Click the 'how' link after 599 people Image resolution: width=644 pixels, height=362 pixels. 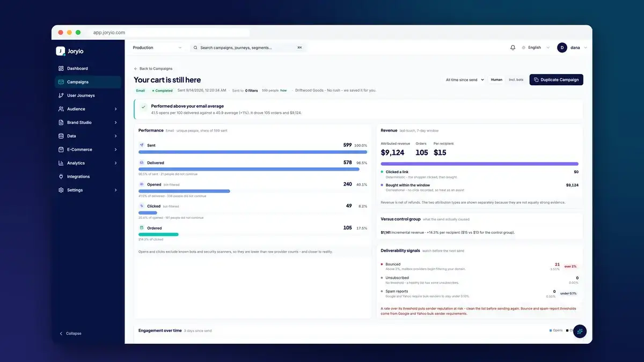[283, 91]
